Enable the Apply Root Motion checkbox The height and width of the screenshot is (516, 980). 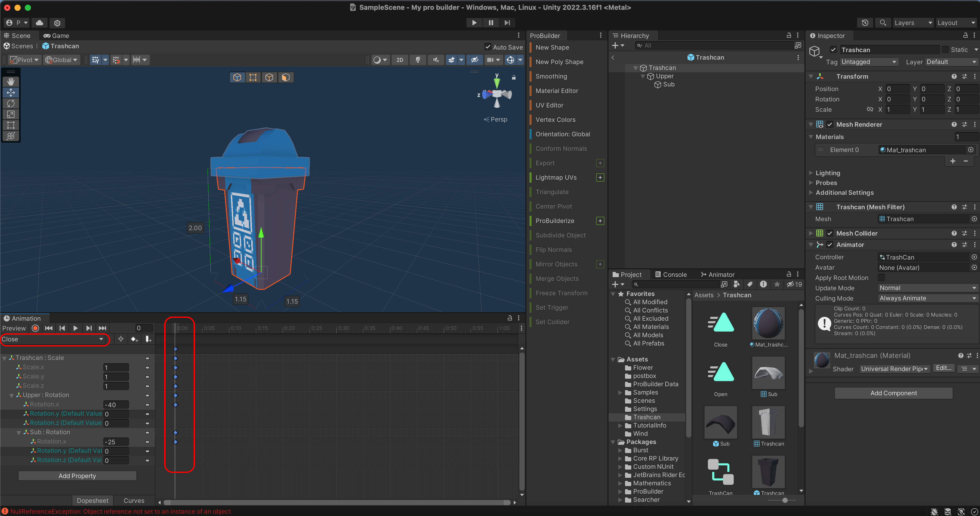(881, 278)
